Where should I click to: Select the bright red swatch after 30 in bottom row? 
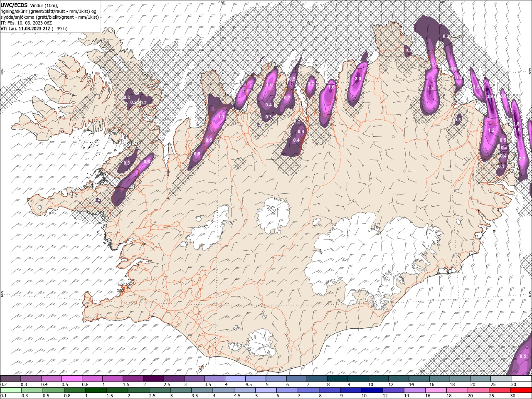click(521, 390)
